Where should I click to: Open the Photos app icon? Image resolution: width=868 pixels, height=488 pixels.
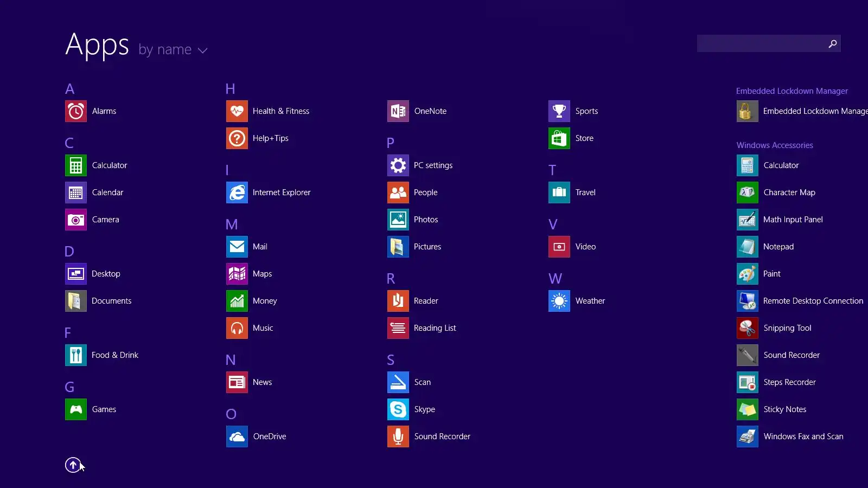(x=398, y=220)
